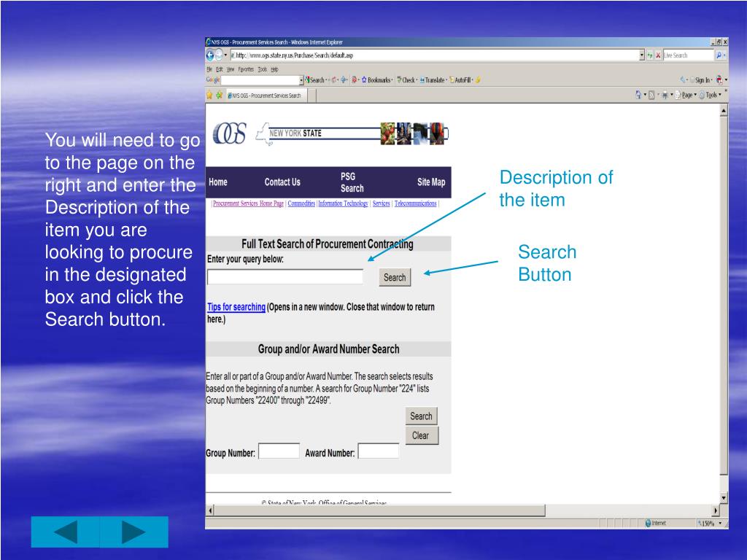Open the Tools dropdown on command bar
747x560 pixels.
(711, 95)
